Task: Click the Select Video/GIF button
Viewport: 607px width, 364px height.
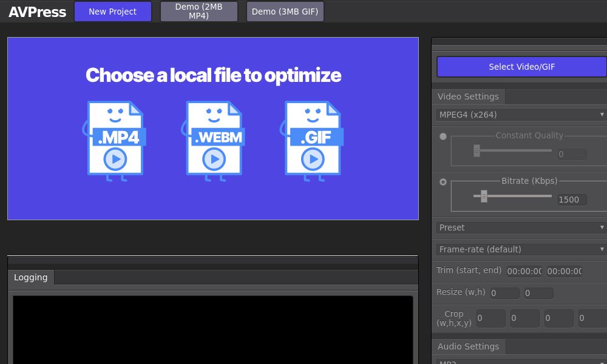Action: pos(521,67)
